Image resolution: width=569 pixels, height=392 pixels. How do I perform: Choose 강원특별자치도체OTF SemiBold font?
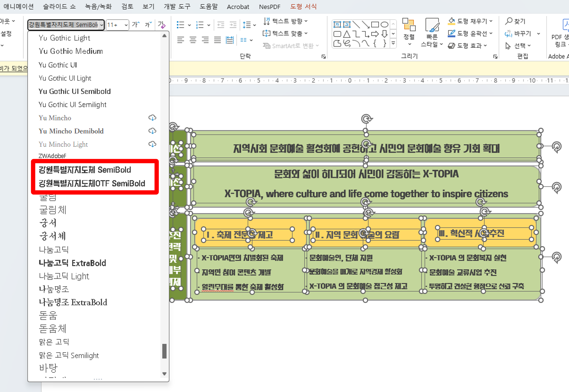coord(92,183)
